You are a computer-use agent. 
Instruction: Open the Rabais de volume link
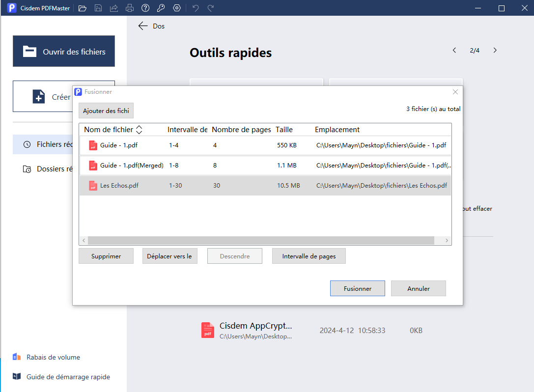[53, 357]
